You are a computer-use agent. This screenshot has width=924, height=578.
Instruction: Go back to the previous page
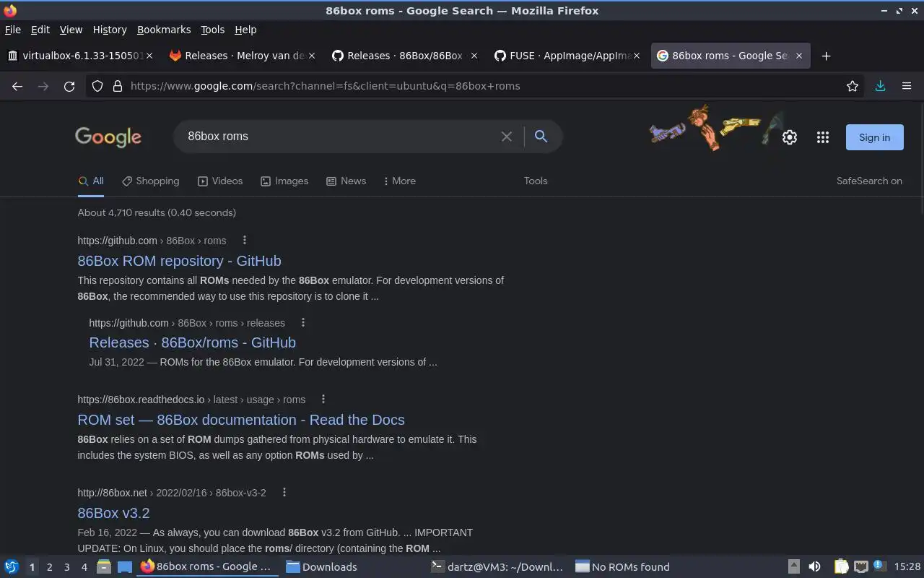(17, 86)
